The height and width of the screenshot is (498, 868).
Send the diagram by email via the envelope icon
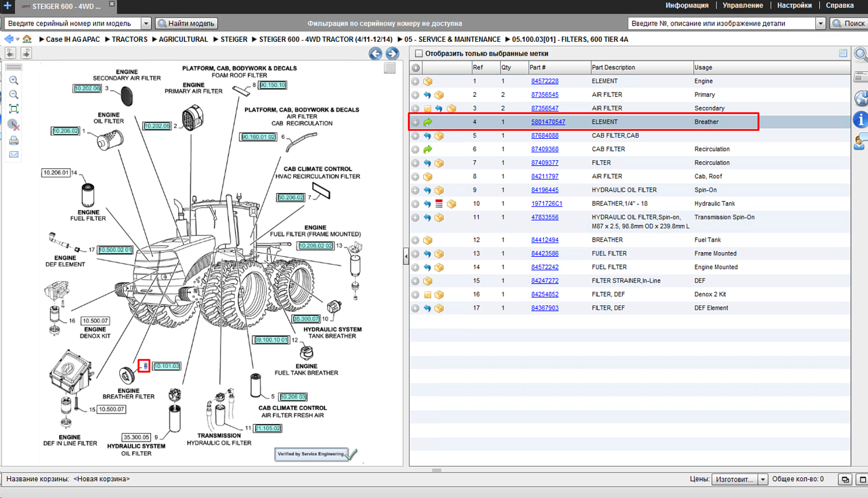click(x=14, y=154)
